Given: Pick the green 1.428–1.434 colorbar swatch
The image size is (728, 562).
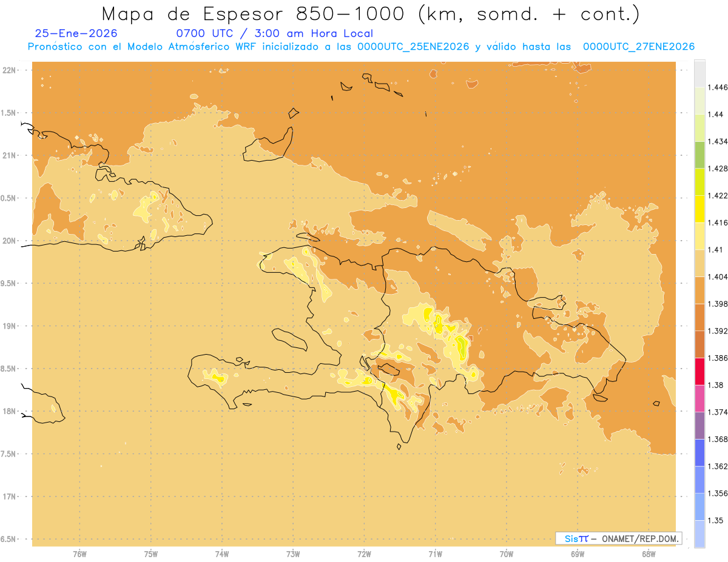Looking at the screenshot, I should click(699, 155).
